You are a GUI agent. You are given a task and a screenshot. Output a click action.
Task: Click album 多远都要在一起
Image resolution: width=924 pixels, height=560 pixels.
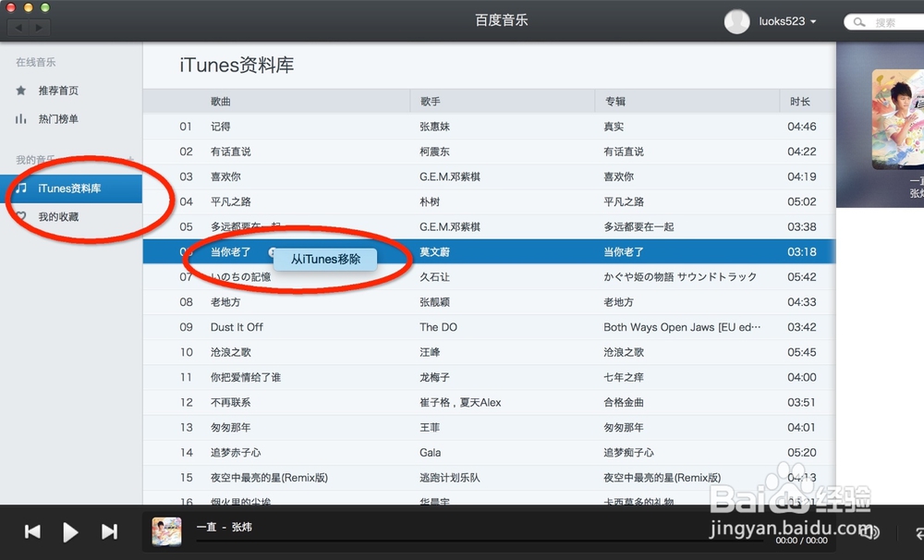pos(638,227)
